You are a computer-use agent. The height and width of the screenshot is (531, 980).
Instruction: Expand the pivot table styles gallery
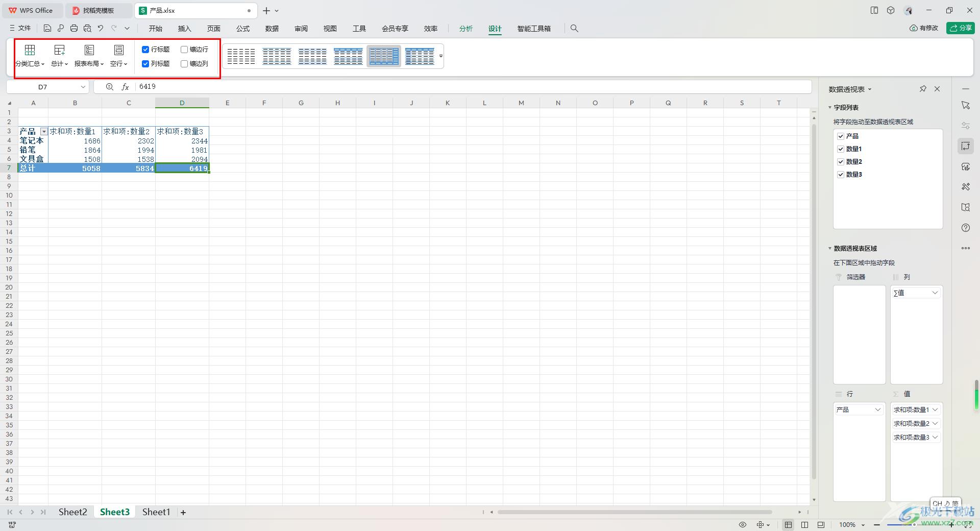(x=441, y=56)
